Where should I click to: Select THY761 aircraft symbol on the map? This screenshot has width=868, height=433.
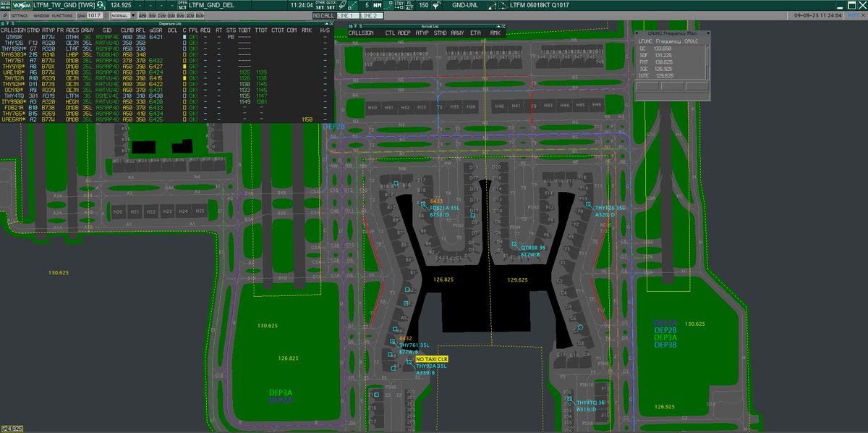pos(391,340)
